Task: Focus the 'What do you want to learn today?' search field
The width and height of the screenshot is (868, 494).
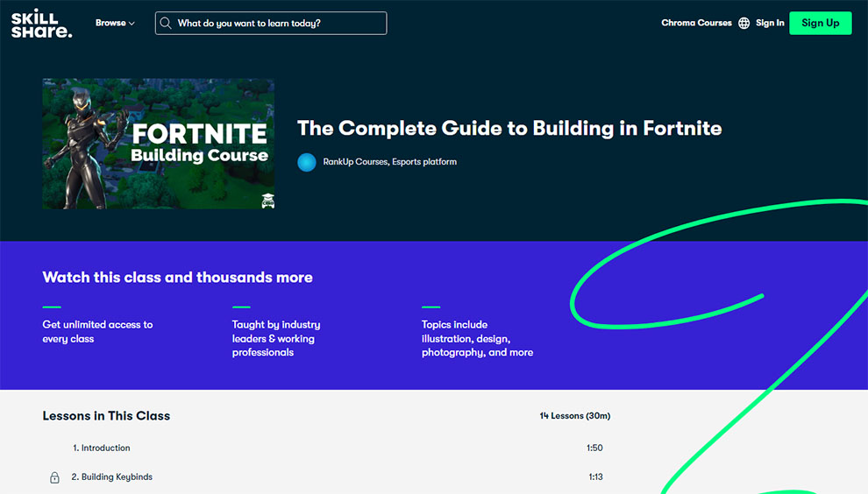Action: pos(271,24)
